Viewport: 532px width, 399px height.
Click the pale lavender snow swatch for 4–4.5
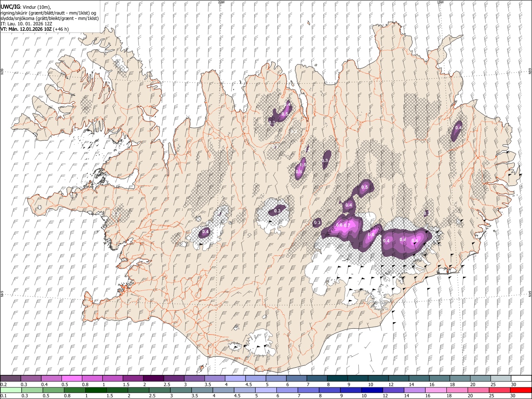point(235,379)
